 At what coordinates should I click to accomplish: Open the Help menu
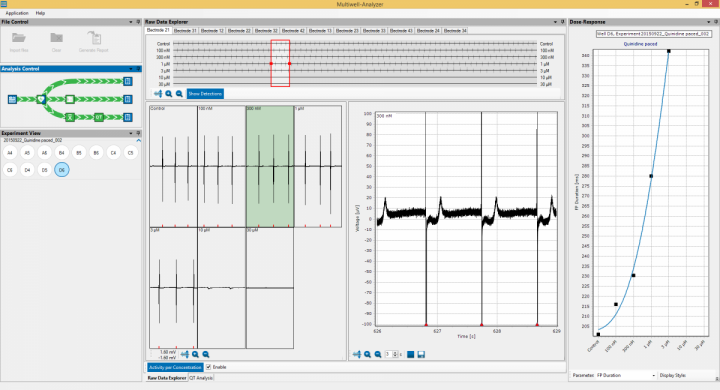[40, 13]
